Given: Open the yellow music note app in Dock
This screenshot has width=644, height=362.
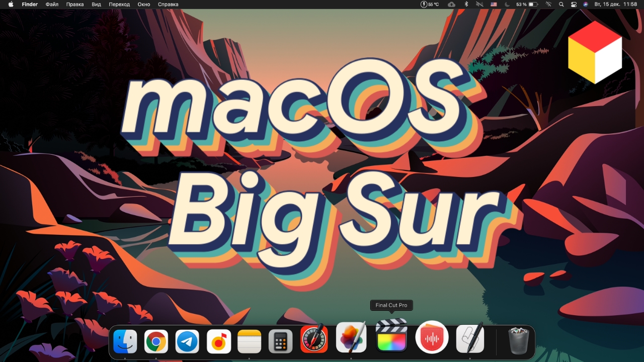Looking at the screenshot, I should pos(219,342).
